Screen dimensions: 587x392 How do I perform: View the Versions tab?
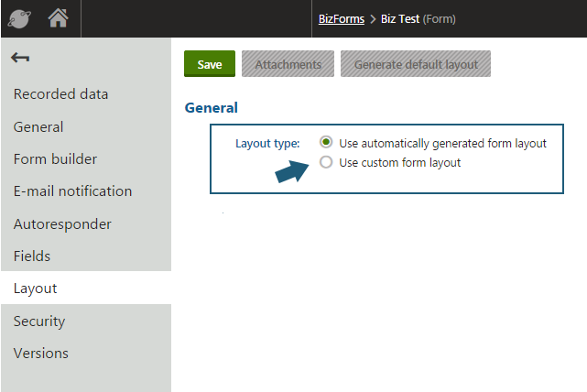(41, 354)
